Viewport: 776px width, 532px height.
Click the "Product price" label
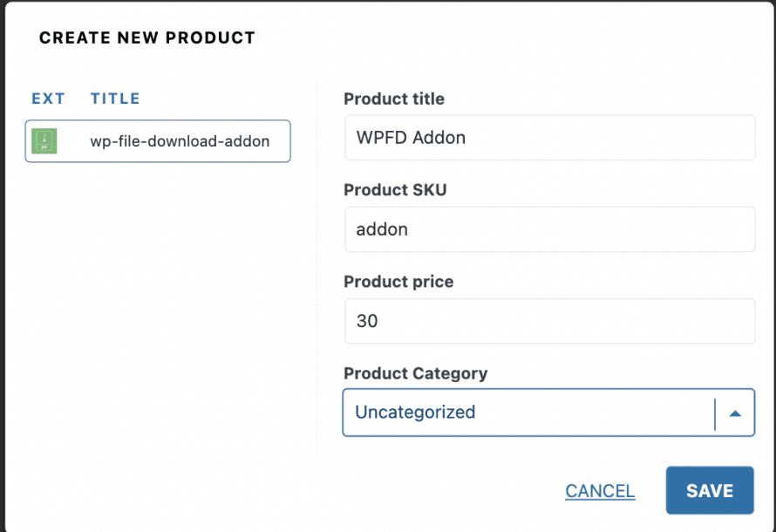[398, 282]
